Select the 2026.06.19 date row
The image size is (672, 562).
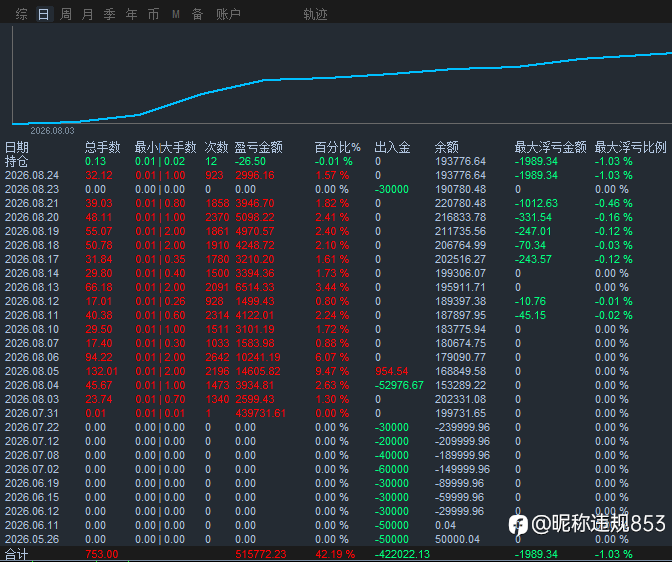click(32, 484)
